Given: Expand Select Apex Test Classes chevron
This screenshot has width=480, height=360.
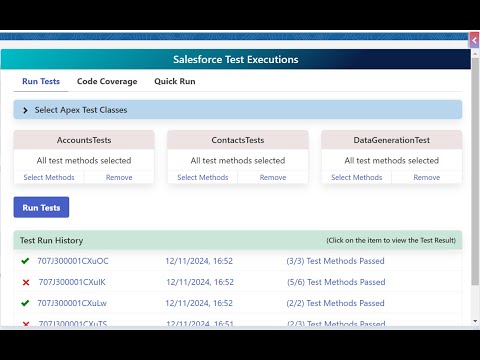Looking at the screenshot, I should [25, 110].
